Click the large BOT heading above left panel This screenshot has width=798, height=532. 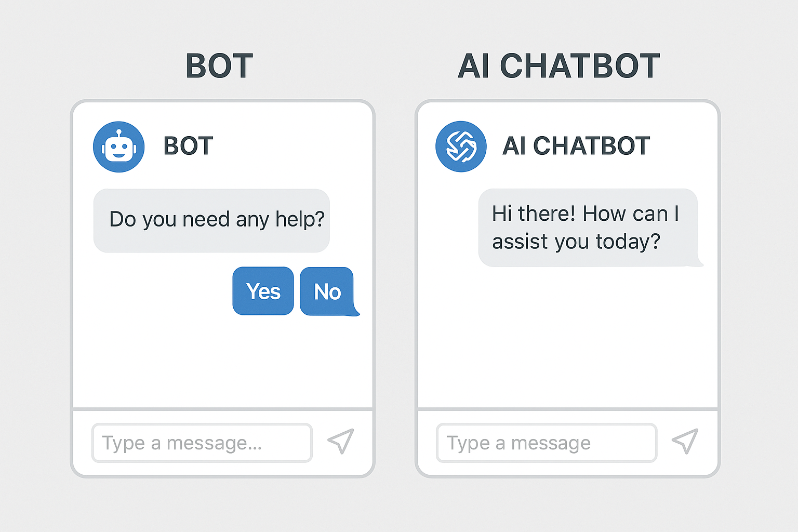(219, 66)
